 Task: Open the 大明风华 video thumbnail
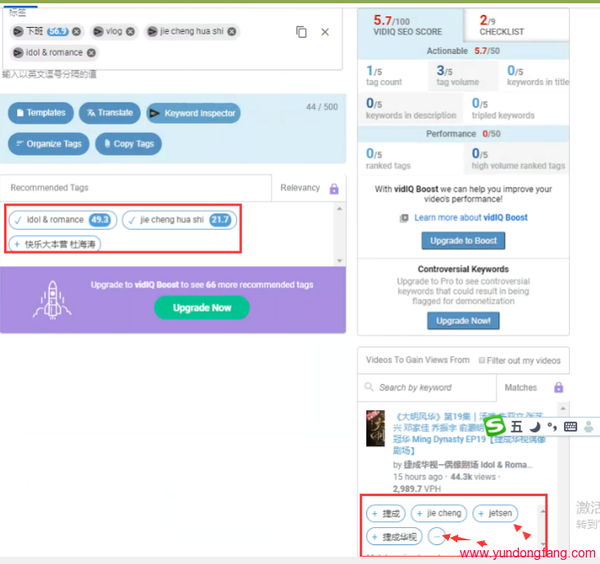(375, 428)
